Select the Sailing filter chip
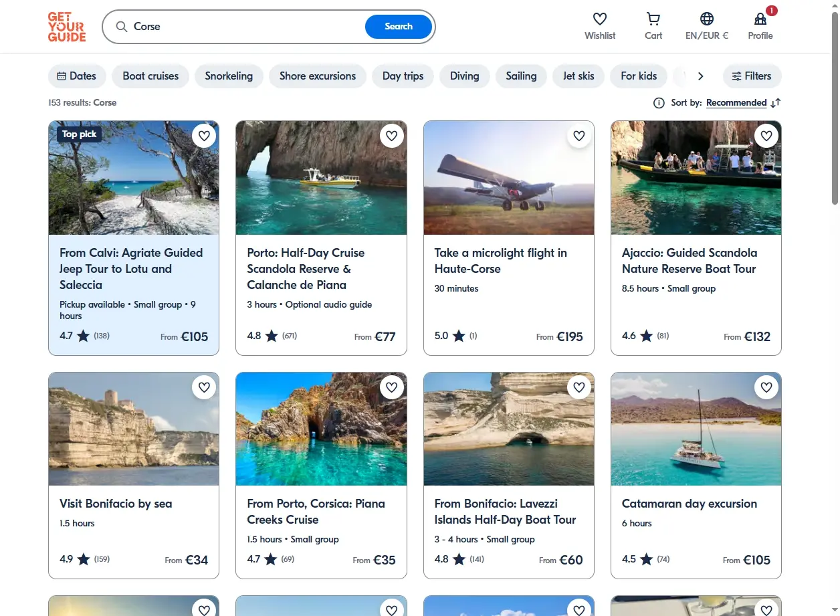 pyautogui.click(x=521, y=76)
